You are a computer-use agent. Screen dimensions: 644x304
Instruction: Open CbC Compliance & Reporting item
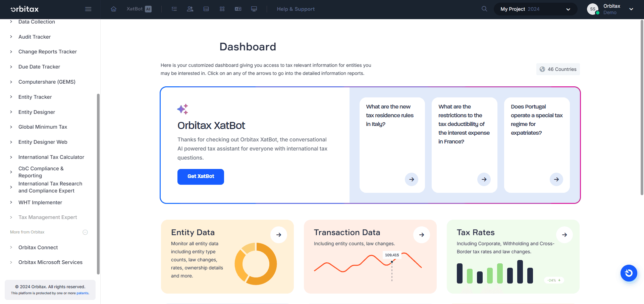[x=41, y=172]
